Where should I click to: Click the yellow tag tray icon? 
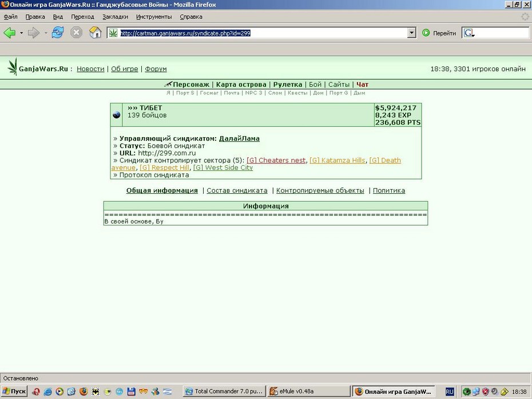tap(505, 392)
